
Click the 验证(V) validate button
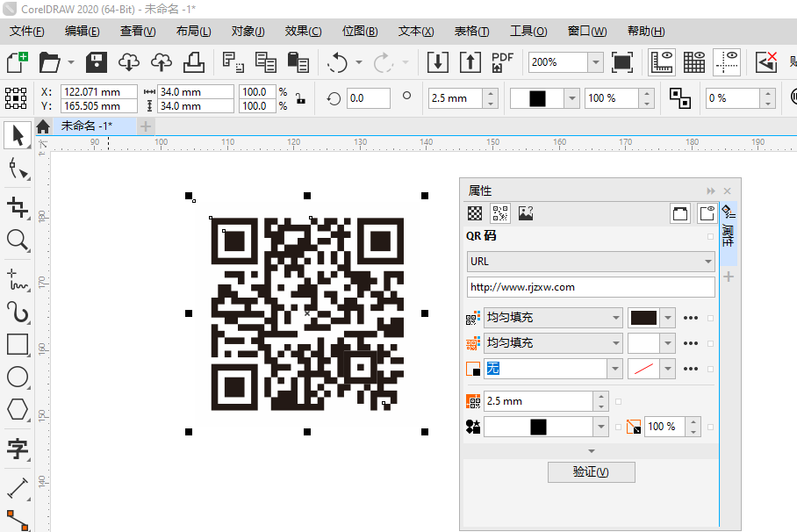[591, 472]
